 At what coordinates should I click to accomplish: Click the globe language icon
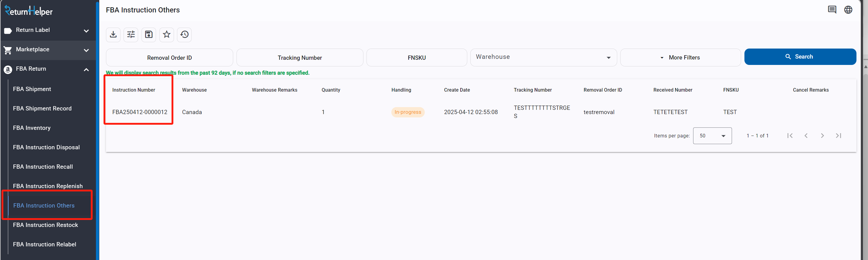point(848,10)
